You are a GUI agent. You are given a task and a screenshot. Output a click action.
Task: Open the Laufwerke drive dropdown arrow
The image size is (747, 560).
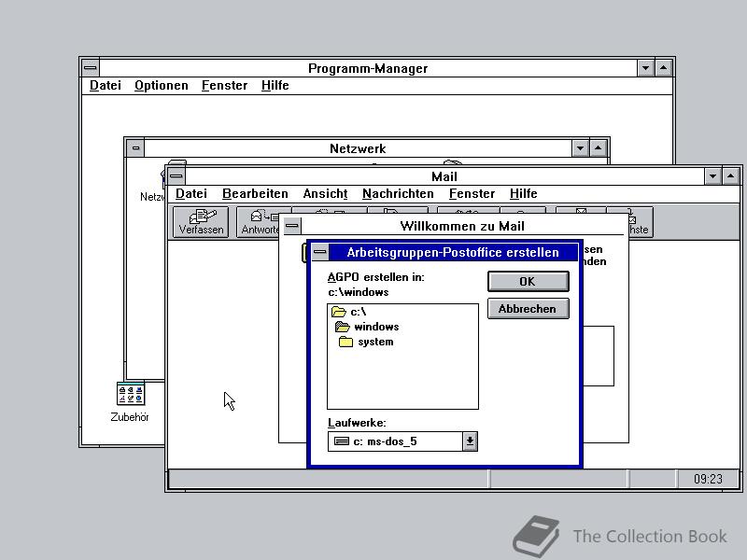click(470, 441)
